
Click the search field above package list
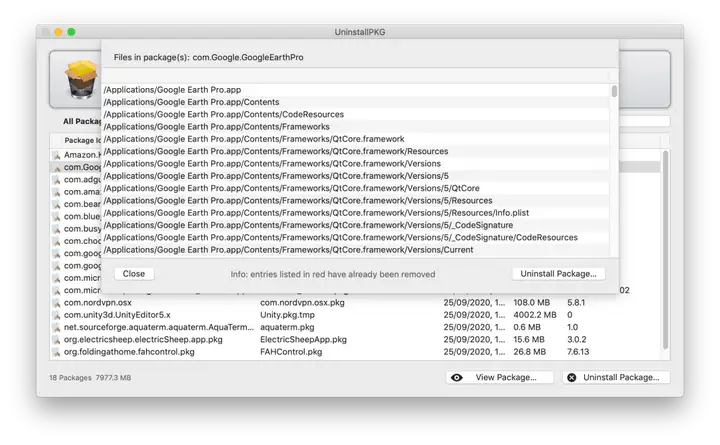point(644,121)
